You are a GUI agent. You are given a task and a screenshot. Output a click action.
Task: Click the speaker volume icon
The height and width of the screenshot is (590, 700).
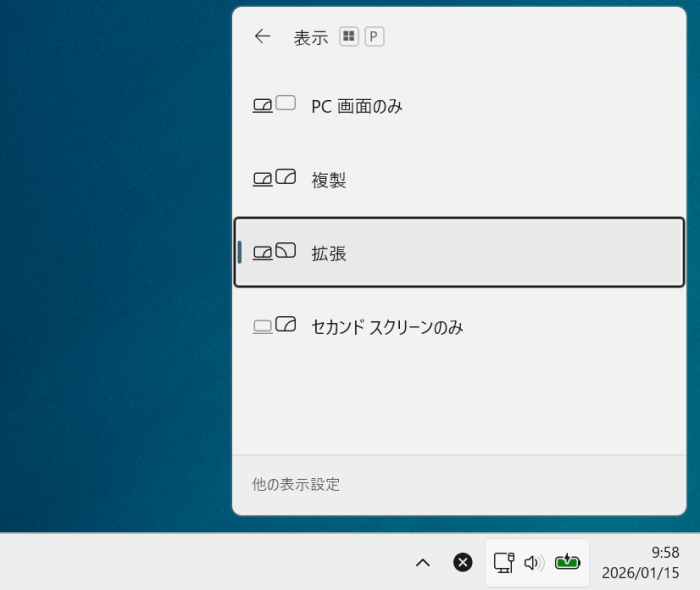tap(534, 563)
